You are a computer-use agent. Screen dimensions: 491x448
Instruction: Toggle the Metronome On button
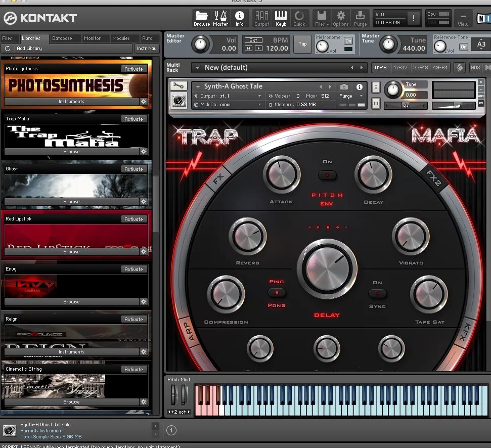pos(348,40)
